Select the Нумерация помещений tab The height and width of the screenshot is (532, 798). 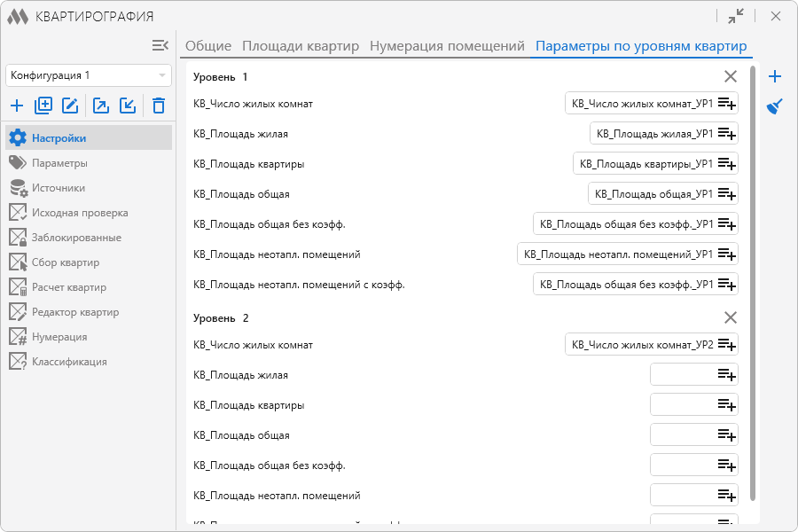point(447,46)
